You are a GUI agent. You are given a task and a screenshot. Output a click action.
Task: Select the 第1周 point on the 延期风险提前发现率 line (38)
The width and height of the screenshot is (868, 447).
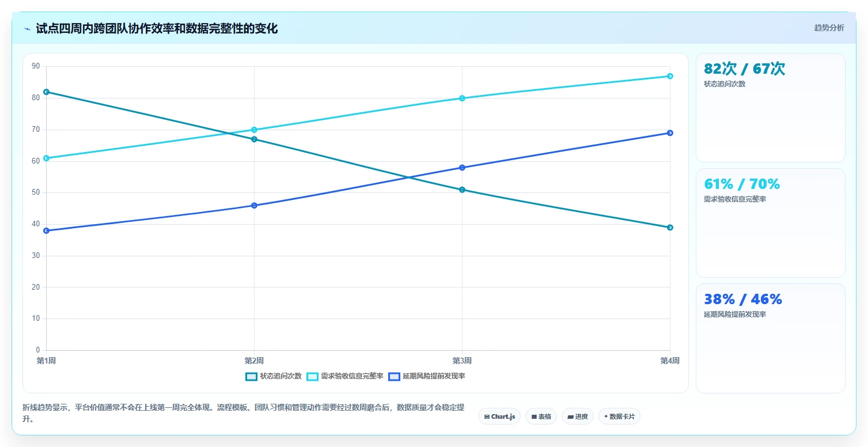pyautogui.click(x=46, y=230)
